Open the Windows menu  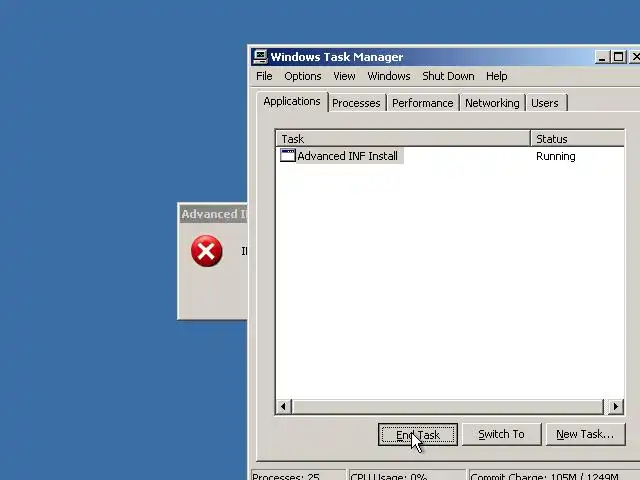(x=389, y=76)
